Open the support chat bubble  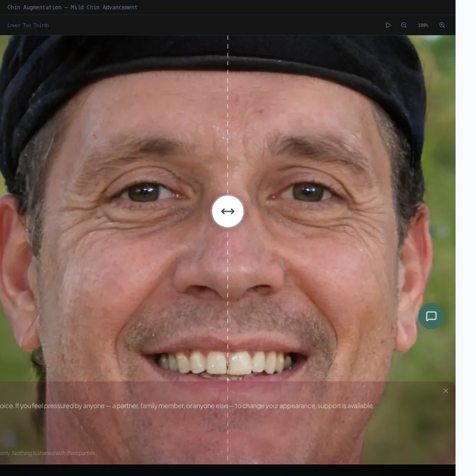click(x=431, y=316)
